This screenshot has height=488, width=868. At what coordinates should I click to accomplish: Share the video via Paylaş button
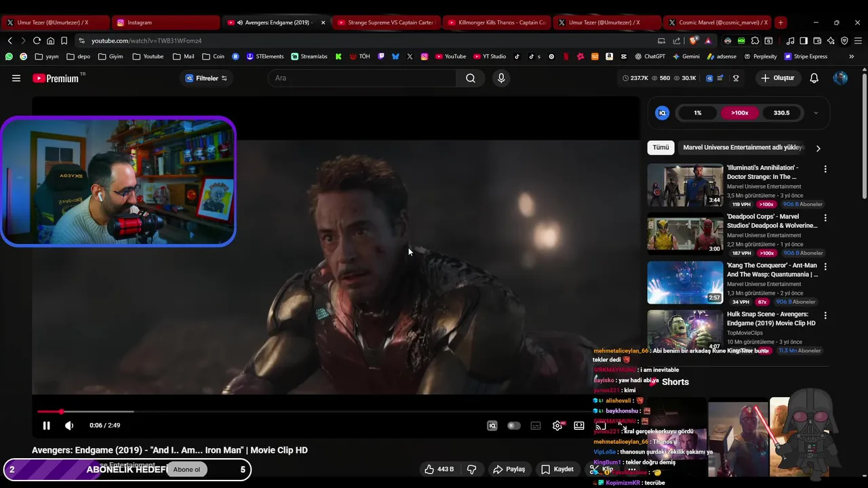coord(509,469)
